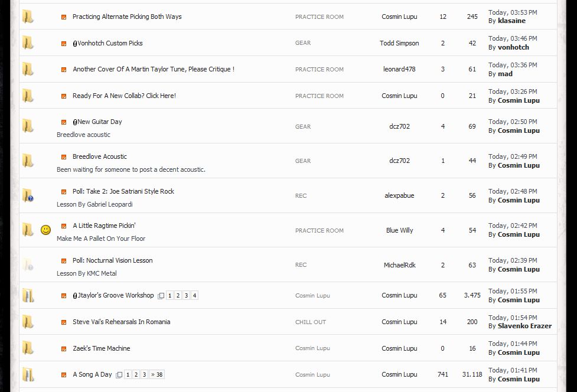Click the hot folder icon for Jtaylor's Groove Workshop

[28, 295]
